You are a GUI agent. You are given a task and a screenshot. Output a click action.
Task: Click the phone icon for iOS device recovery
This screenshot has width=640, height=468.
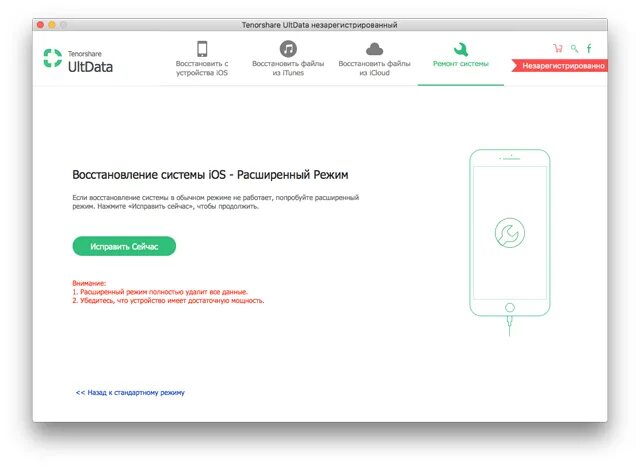click(x=202, y=49)
